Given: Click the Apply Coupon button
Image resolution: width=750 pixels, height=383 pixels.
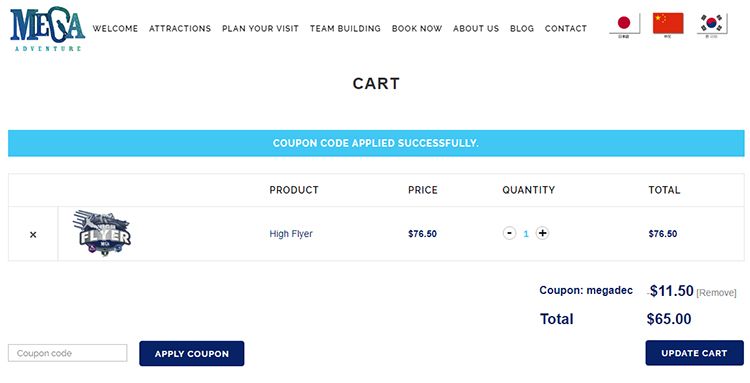Looking at the screenshot, I should point(192,354).
